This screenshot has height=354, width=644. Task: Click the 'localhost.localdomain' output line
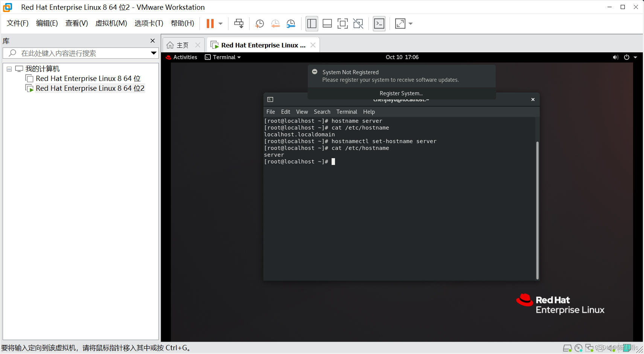299,134
